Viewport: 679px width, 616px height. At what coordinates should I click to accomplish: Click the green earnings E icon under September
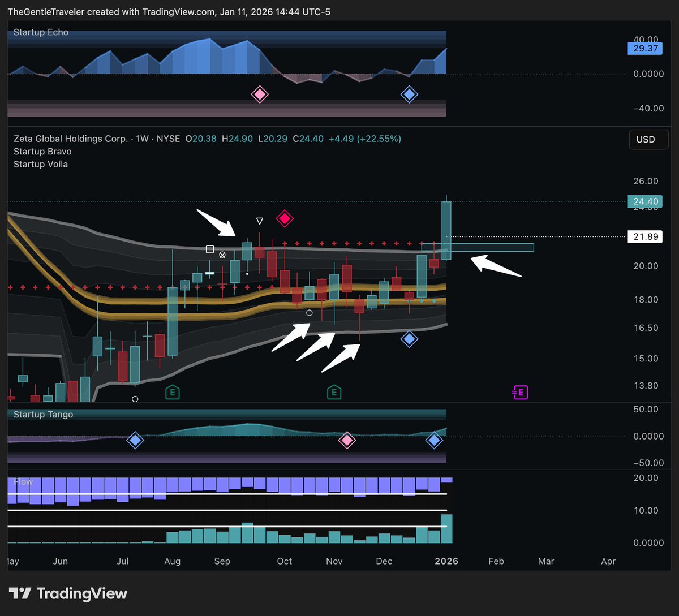point(172,391)
